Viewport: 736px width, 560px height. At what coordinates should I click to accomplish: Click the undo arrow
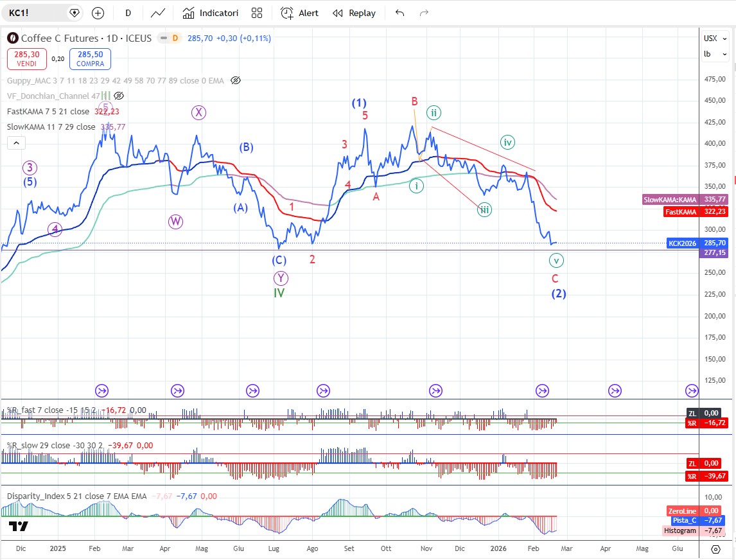coord(400,13)
